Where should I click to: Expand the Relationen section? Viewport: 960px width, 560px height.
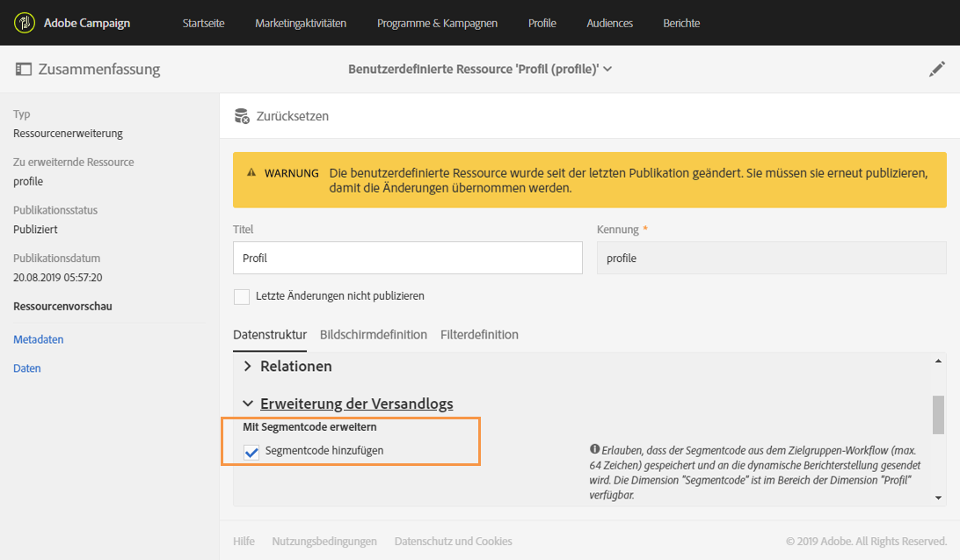[248, 366]
